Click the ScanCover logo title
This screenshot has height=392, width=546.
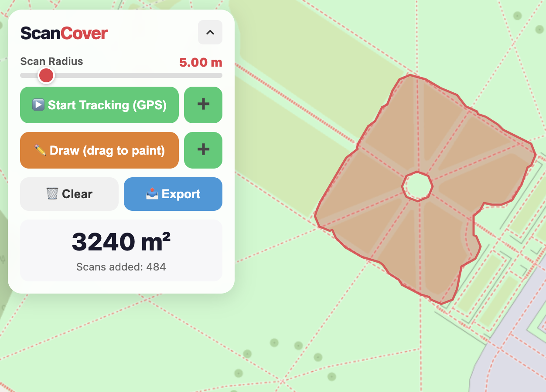[64, 33]
